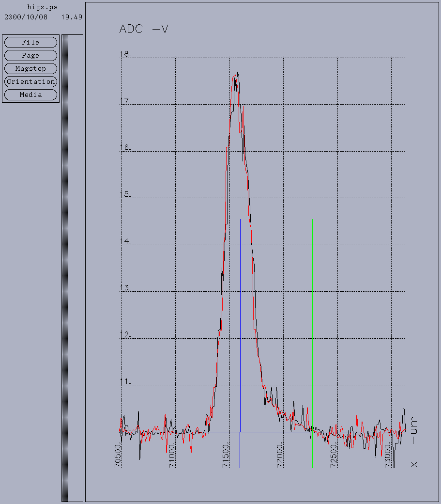Click the y-axis label 12.
Image resolution: width=441 pixels, height=504 pixels.
pyautogui.click(x=125, y=334)
